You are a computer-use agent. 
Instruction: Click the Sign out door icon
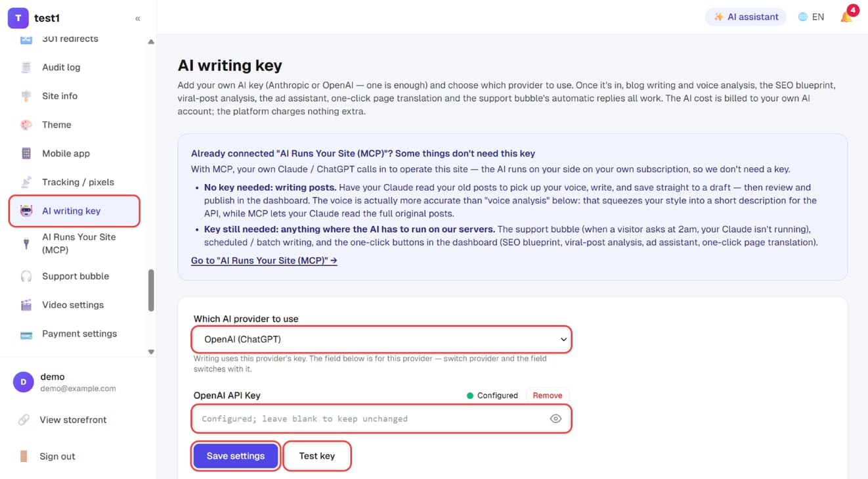pos(24,456)
